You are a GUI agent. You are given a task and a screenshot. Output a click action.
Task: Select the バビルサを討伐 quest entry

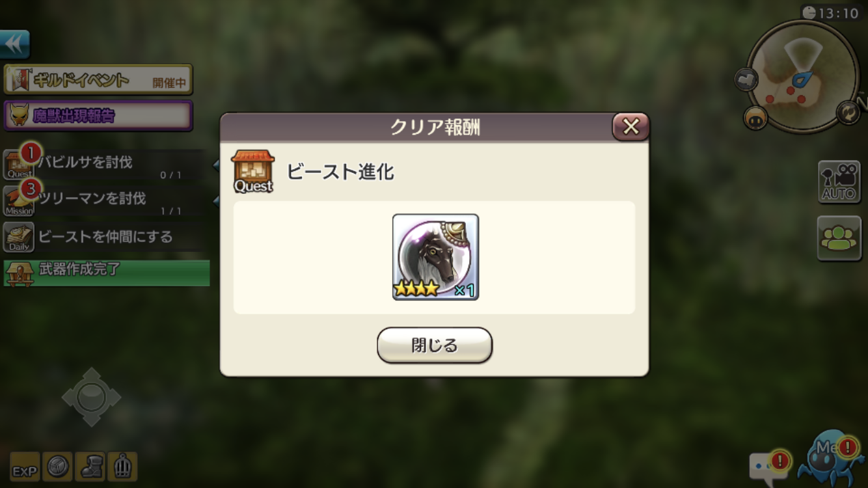[x=105, y=165]
